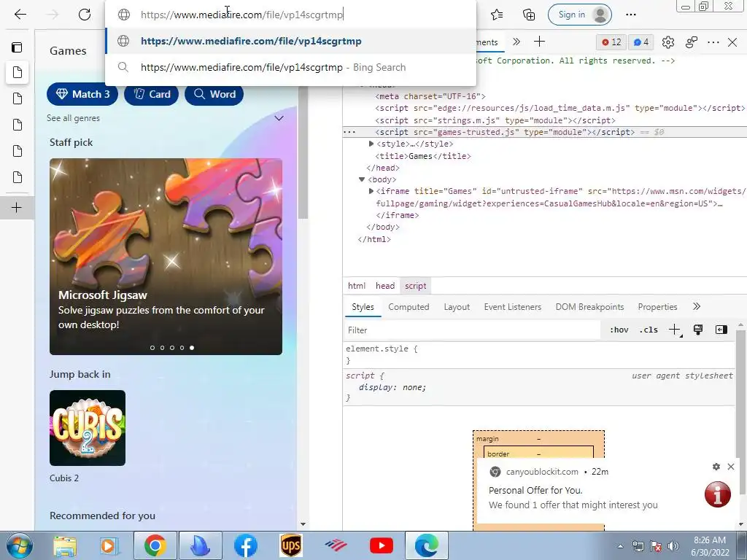Expand the style element node
The height and width of the screenshot is (560, 747).
pos(371,144)
